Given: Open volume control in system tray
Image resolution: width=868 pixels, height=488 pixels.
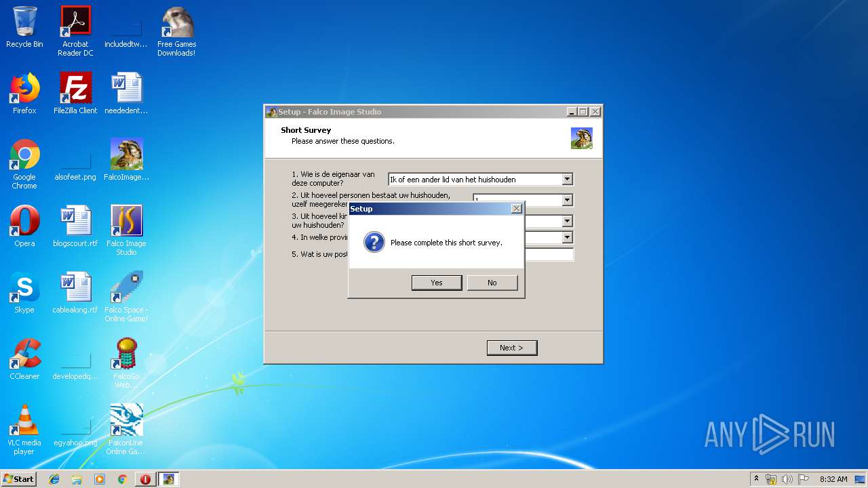Looking at the screenshot, I should click(x=787, y=479).
